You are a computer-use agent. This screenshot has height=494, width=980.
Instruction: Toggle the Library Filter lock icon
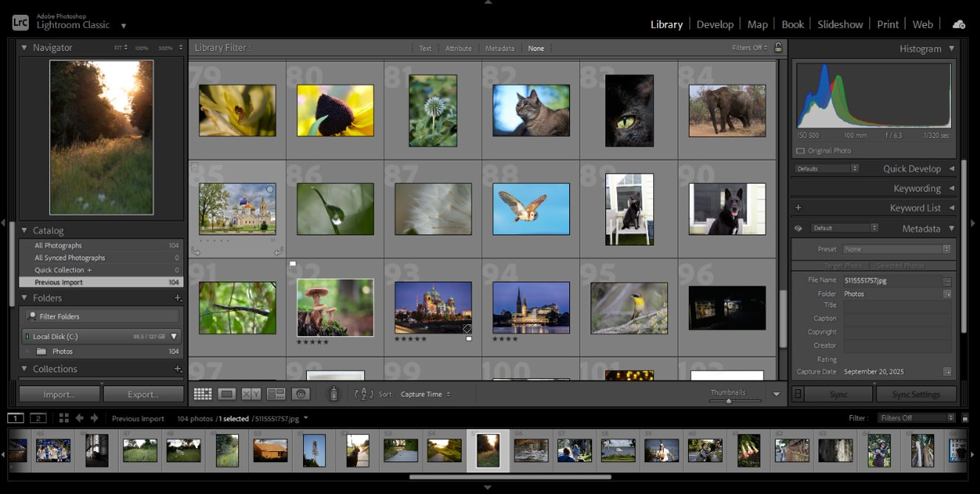pyautogui.click(x=778, y=48)
